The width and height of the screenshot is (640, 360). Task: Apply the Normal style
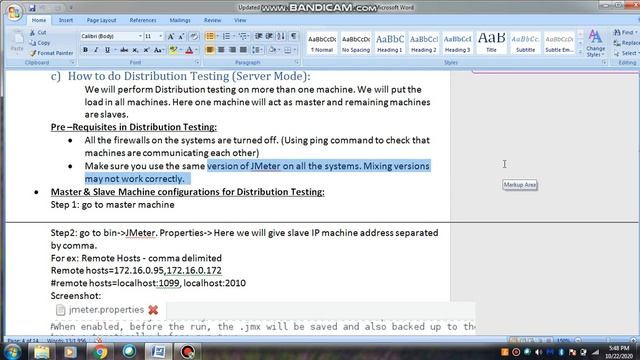(322, 43)
